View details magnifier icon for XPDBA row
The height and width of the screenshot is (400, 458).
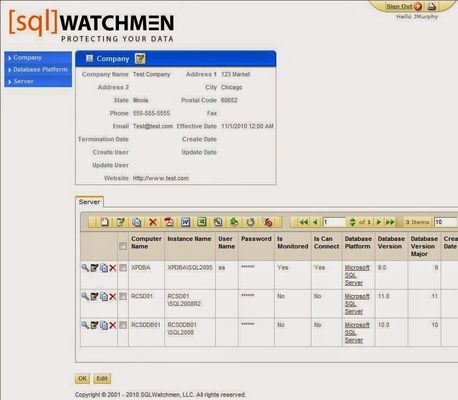pyautogui.click(x=85, y=268)
